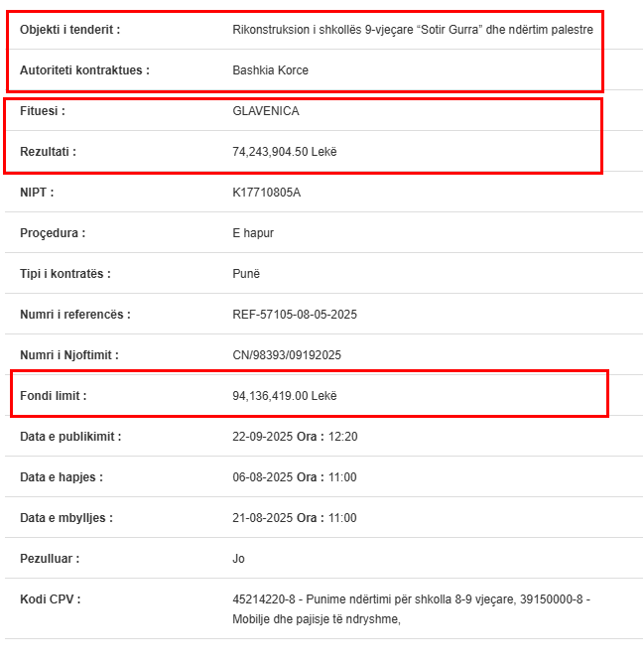
Task: Click the "Numri i referencës" label
Action: coord(74,315)
